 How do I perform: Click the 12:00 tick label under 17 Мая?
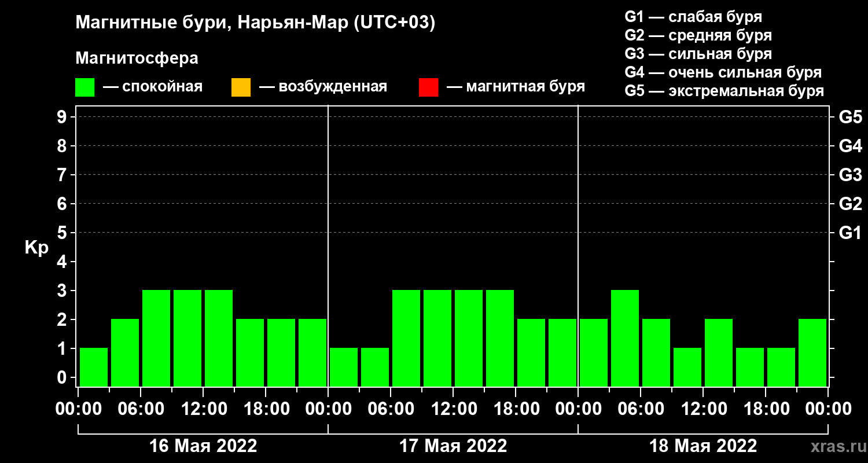453,409
